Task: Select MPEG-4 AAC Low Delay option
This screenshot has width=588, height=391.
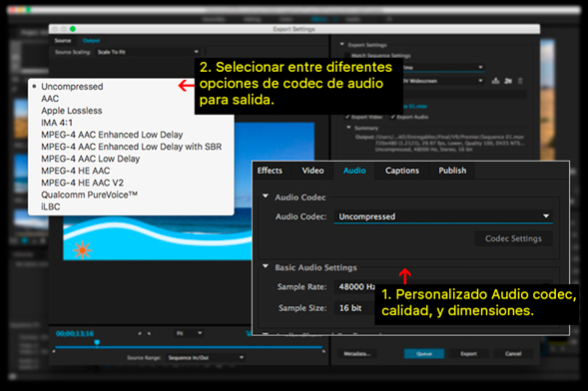Action: click(131, 159)
